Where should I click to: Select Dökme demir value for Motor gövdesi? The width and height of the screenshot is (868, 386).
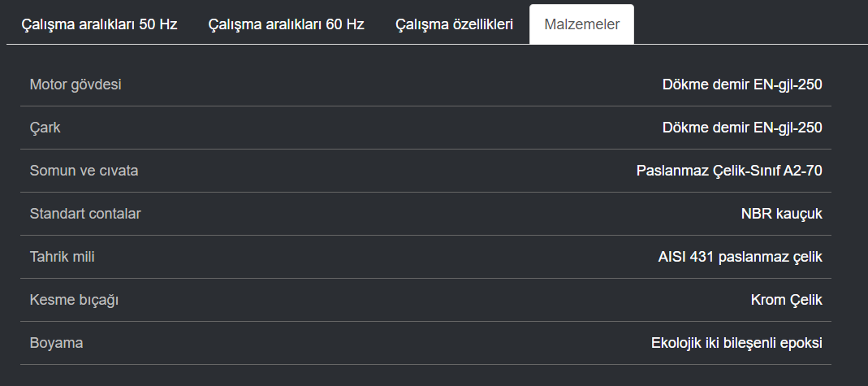pos(742,85)
